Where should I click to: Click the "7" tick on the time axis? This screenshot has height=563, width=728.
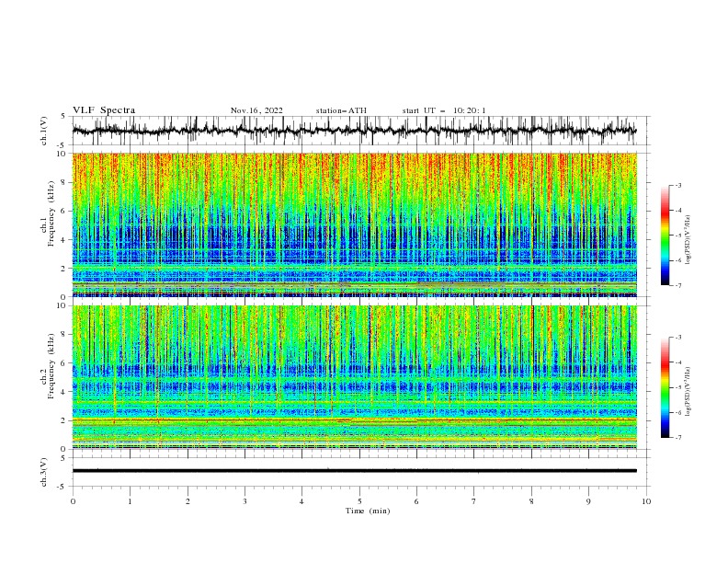pos(474,501)
